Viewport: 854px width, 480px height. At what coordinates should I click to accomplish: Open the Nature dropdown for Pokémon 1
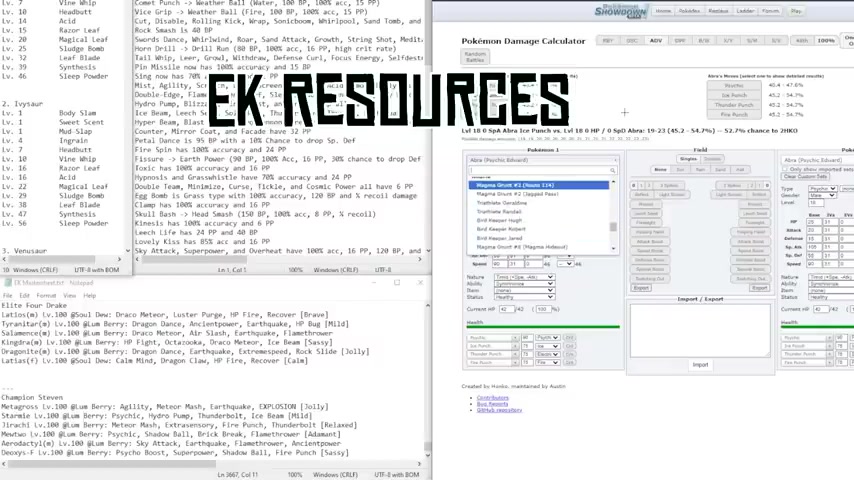point(523,276)
